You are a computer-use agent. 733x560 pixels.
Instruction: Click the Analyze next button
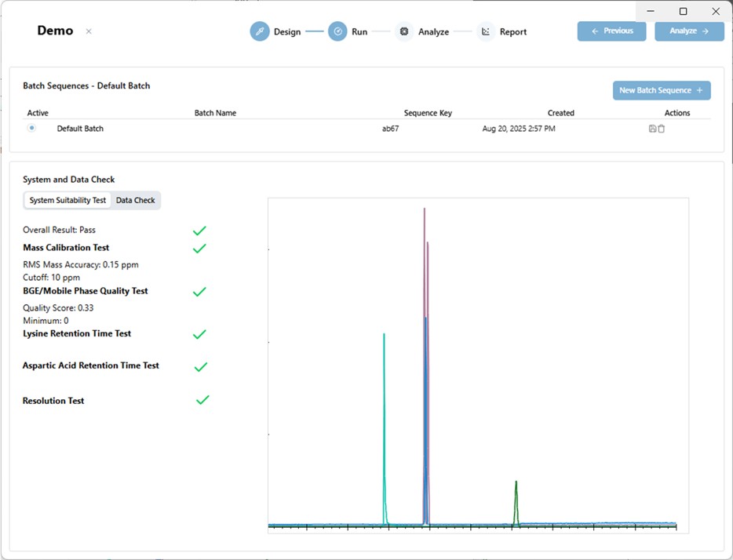pos(689,31)
